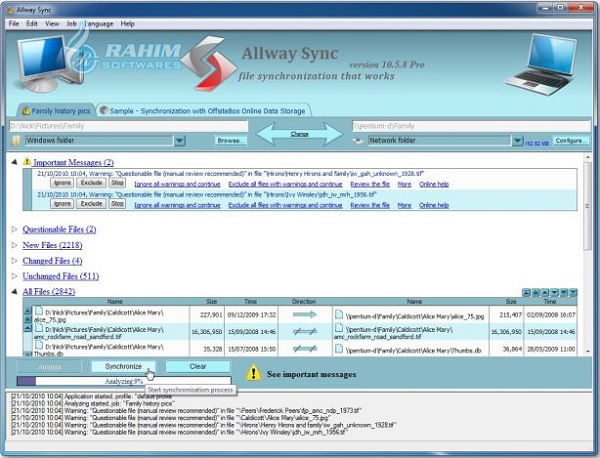Image resolution: width=600 pixels, height=458 pixels.
Task: Click the warning icon next to Important Messages
Action: click(x=27, y=161)
